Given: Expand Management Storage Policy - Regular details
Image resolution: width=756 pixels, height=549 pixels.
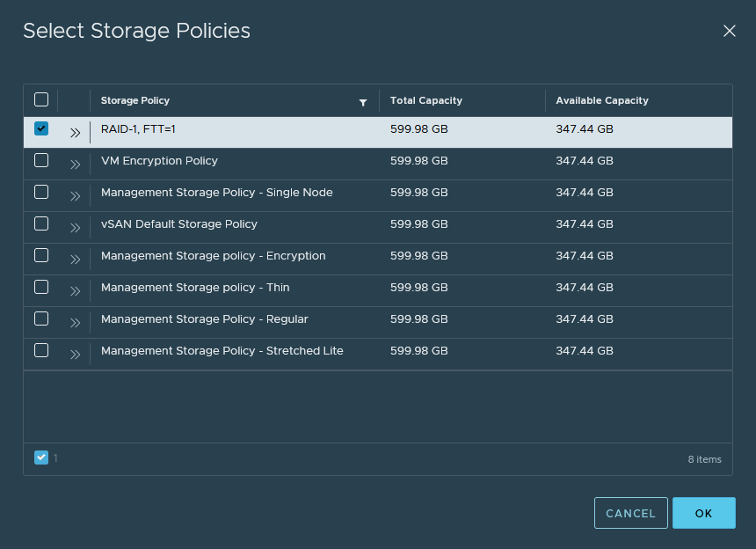Looking at the screenshot, I should (75, 323).
